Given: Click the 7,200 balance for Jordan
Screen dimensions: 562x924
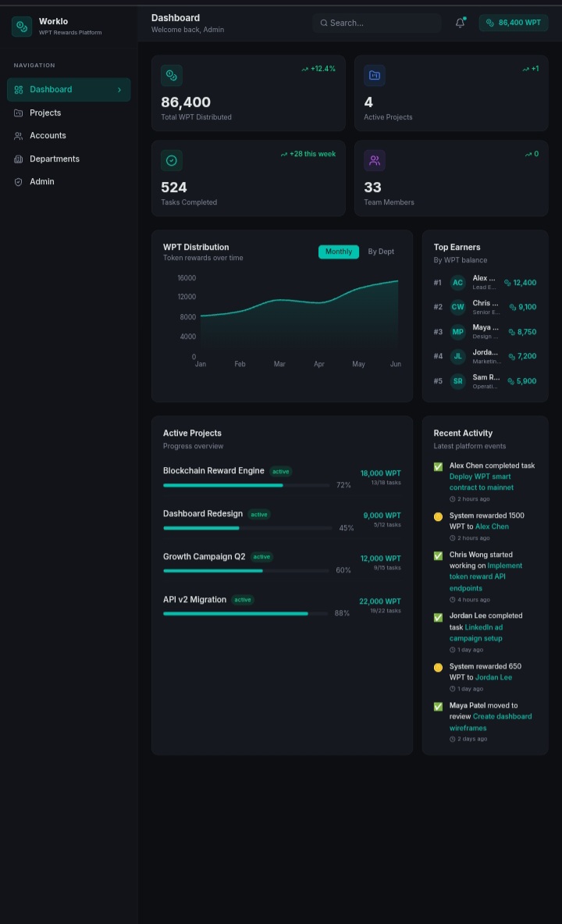Looking at the screenshot, I should (522, 356).
